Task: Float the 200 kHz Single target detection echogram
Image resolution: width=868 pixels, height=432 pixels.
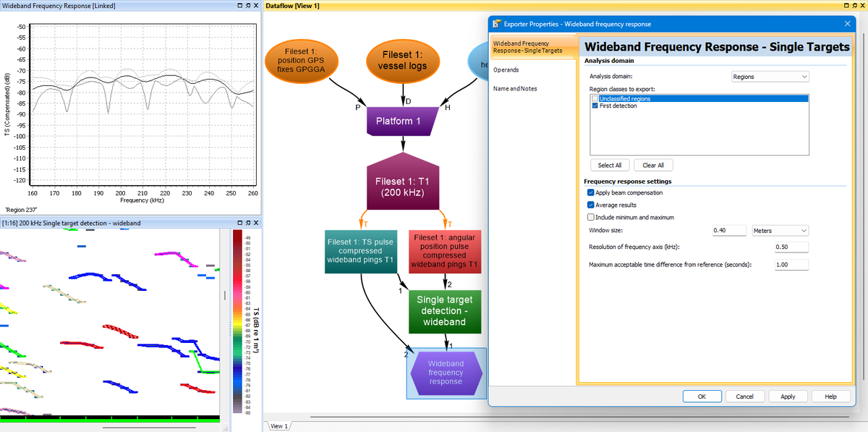Action: tap(239, 223)
